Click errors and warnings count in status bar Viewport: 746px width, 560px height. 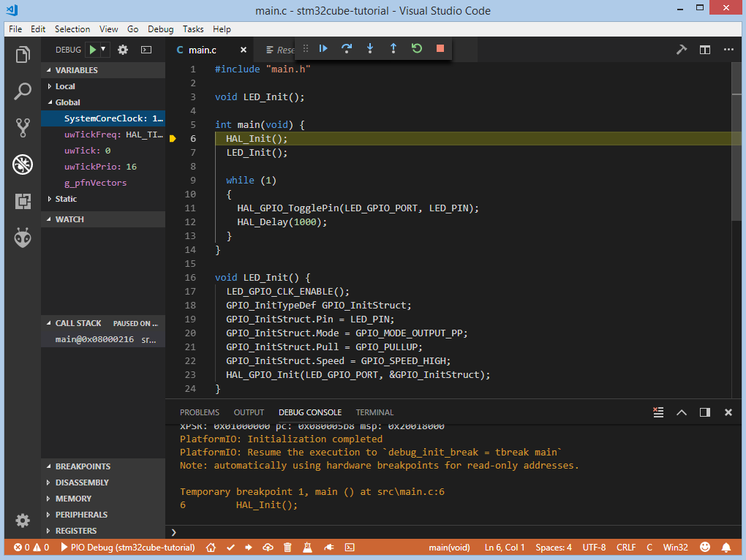pos(31,548)
